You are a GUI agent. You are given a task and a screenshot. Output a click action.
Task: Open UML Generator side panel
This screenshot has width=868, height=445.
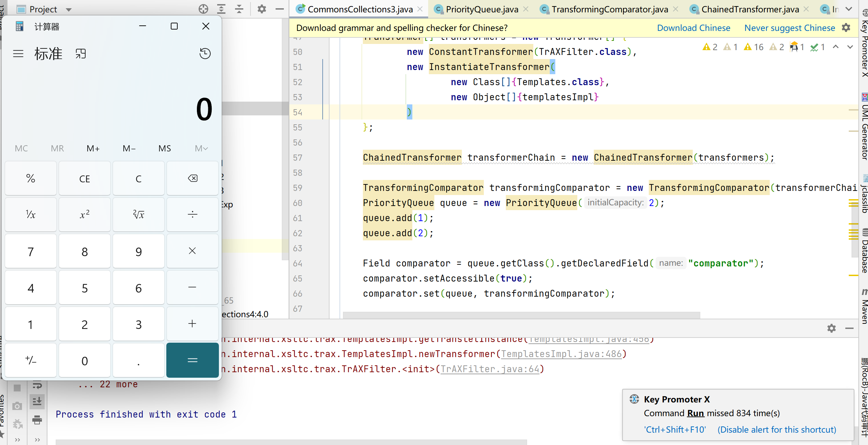(865, 126)
